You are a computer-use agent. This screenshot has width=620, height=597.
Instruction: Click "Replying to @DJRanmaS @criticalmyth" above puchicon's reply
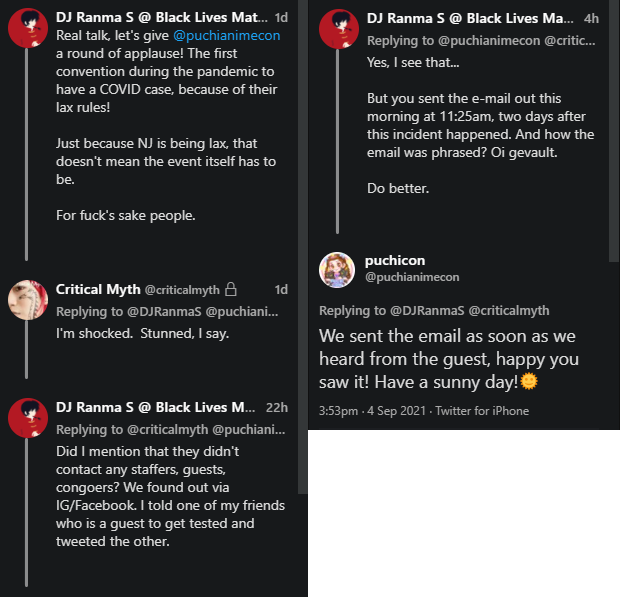tap(434, 311)
